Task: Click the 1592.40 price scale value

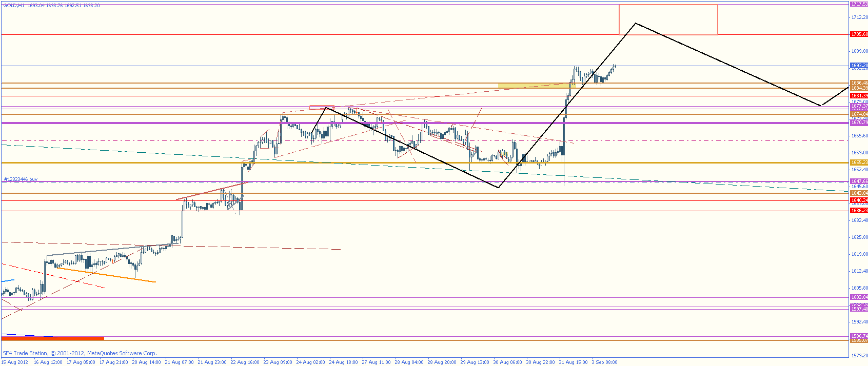Action: click(859, 322)
